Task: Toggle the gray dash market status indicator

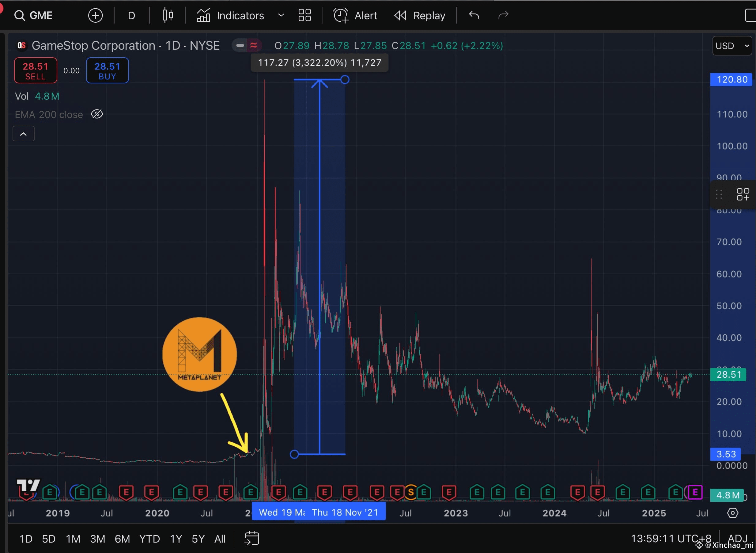Action: 240,45
